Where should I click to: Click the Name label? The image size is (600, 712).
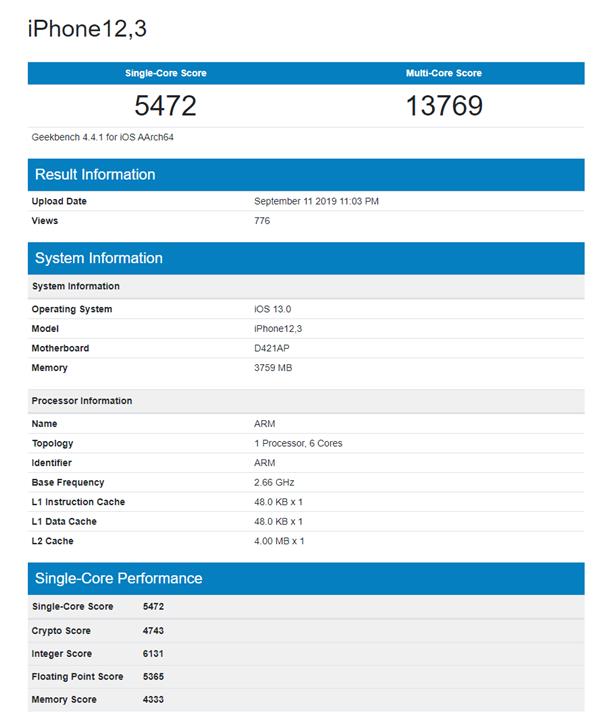point(45,424)
